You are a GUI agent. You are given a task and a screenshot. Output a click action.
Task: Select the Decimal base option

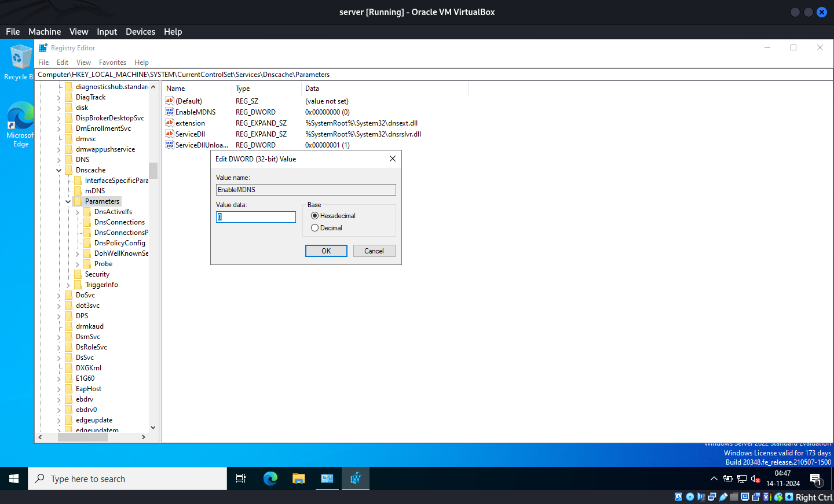point(315,228)
